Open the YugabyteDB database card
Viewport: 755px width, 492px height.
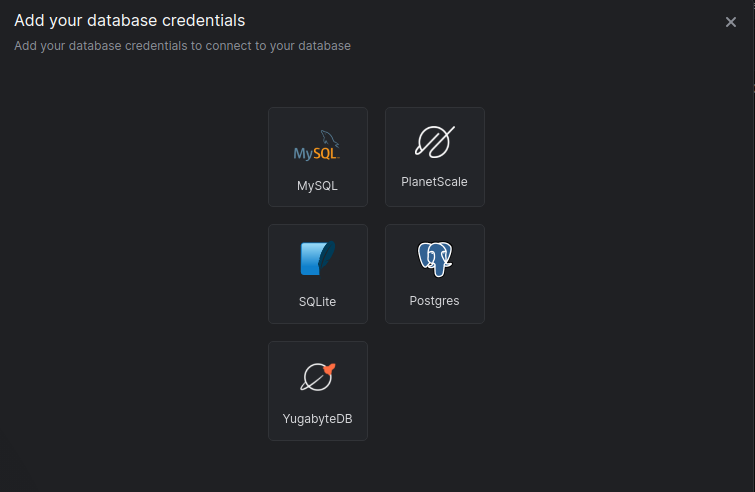317,391
